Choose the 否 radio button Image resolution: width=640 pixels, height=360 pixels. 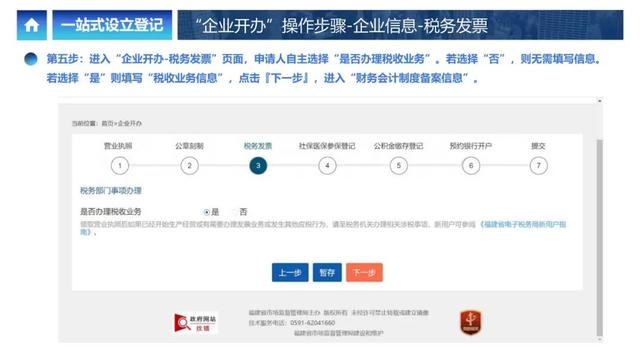tap(234, 212)
